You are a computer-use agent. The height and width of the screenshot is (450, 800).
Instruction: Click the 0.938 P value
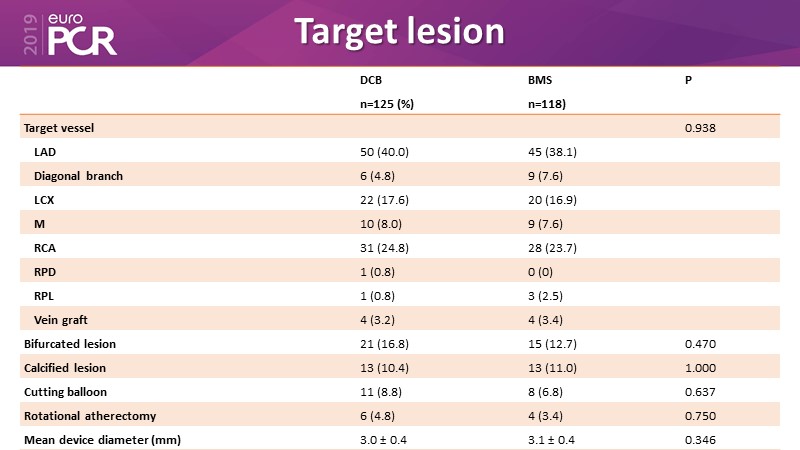(x=700, y=127)
